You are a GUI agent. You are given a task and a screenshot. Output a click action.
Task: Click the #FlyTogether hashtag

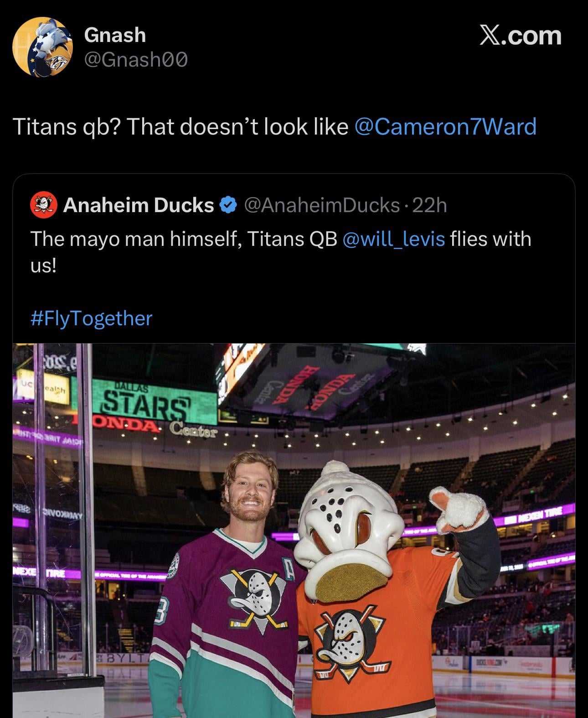(x=91, y=318)
